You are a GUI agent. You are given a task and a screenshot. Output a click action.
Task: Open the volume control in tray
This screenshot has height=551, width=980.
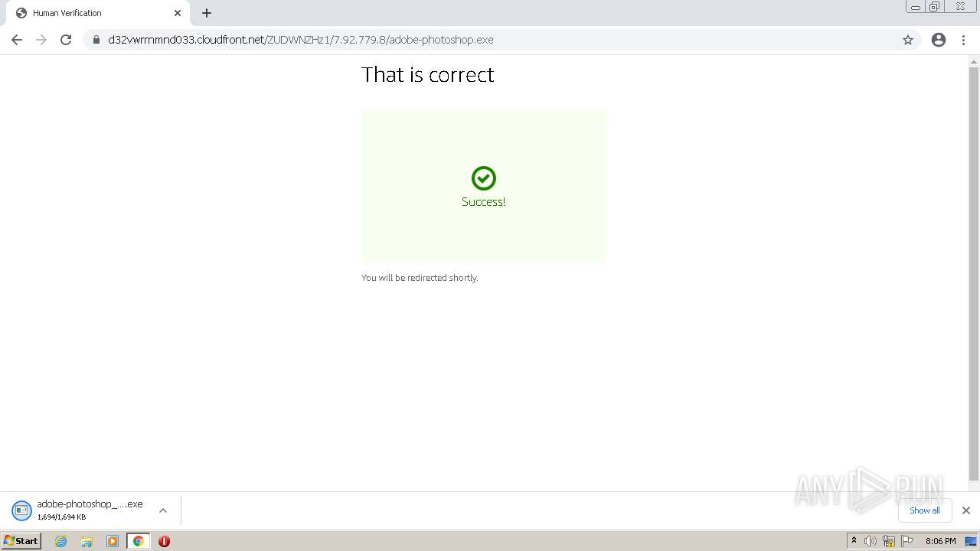(871, 541)
